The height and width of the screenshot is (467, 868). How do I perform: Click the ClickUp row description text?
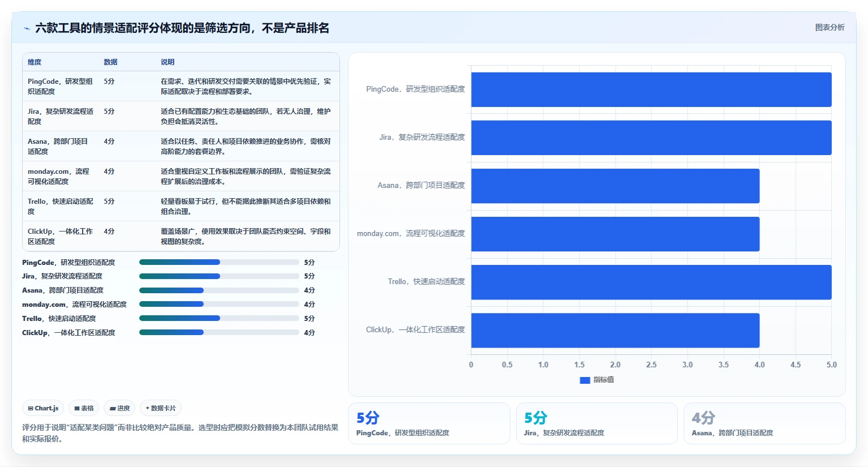pyautogui.click(x=246, y=236)
